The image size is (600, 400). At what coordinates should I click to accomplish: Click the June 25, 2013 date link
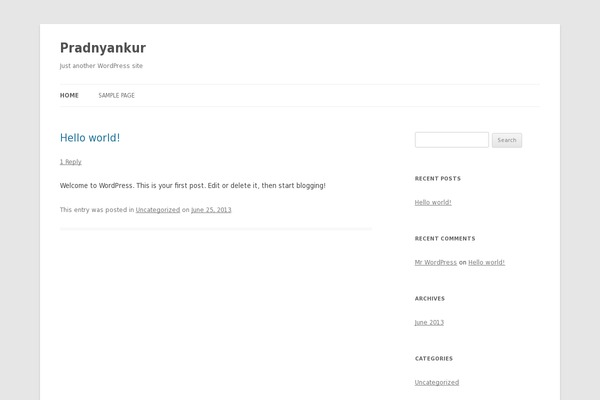211,210
